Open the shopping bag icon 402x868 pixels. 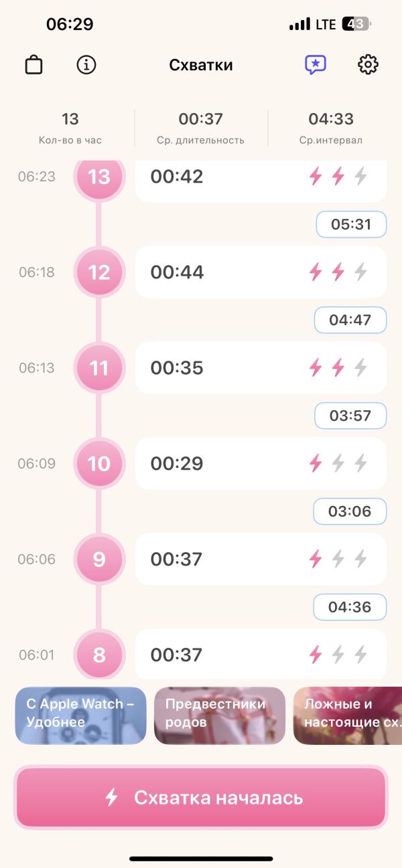coord(33,65)
